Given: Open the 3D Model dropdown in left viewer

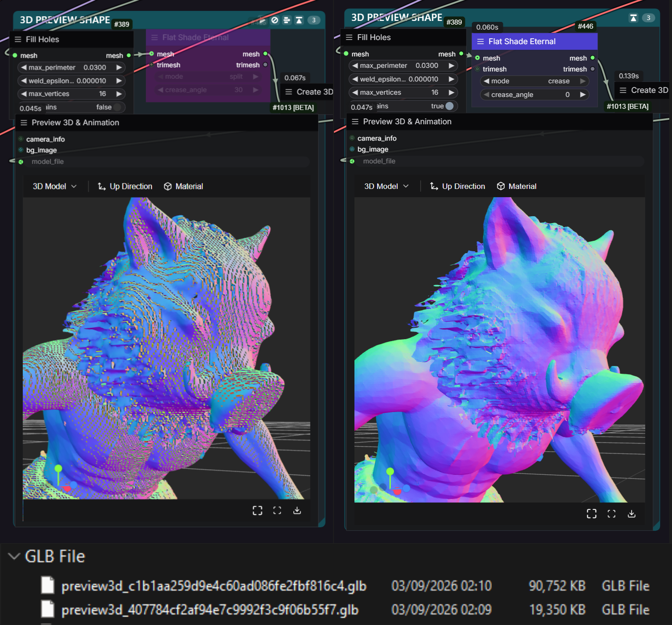Looking at the screenshot, I should (x=55, y=186).
